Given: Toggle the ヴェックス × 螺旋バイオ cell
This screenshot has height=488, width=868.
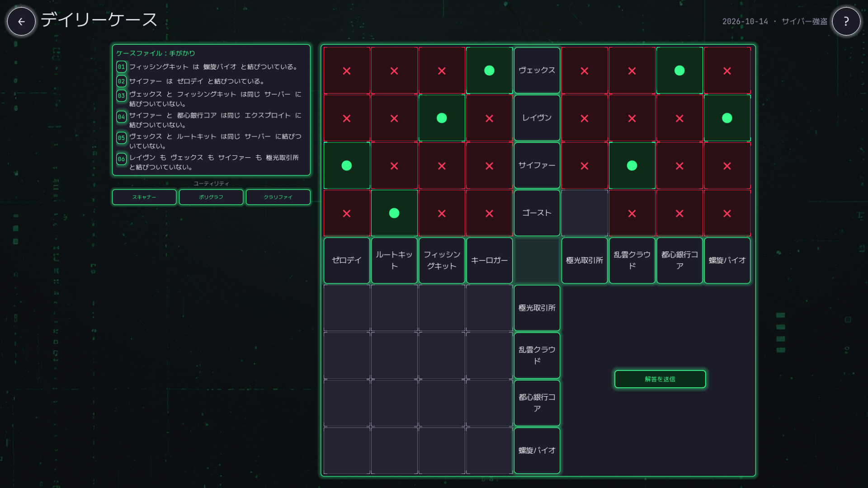Looking at the screenshot, I should [x=727, y=70].
